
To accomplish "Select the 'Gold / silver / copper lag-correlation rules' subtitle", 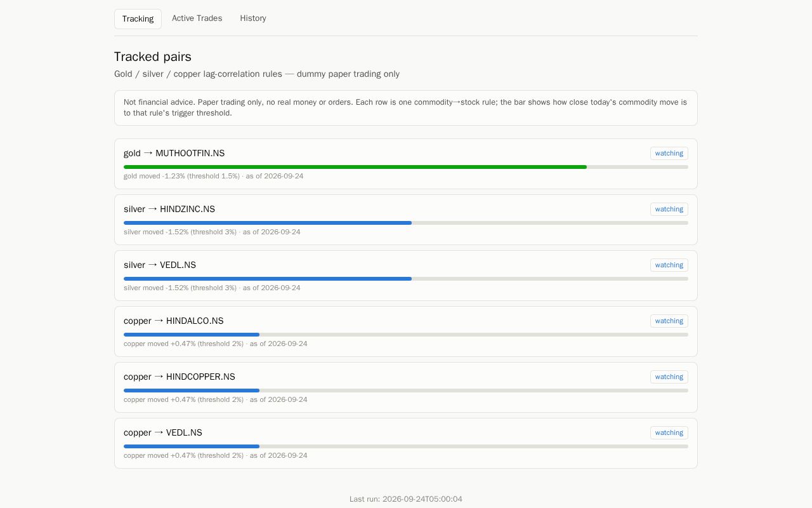I will point(257,74).
